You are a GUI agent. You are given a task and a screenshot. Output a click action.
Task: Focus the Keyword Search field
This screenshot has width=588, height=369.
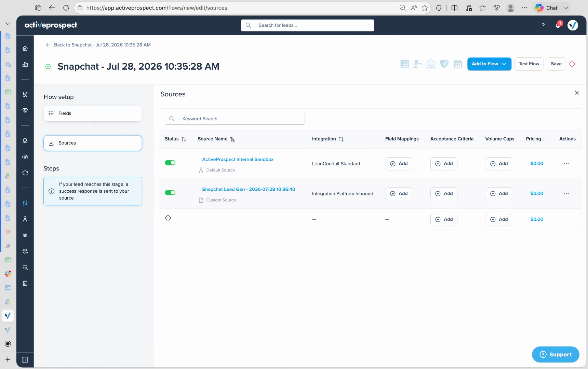[x=235, y=119]
